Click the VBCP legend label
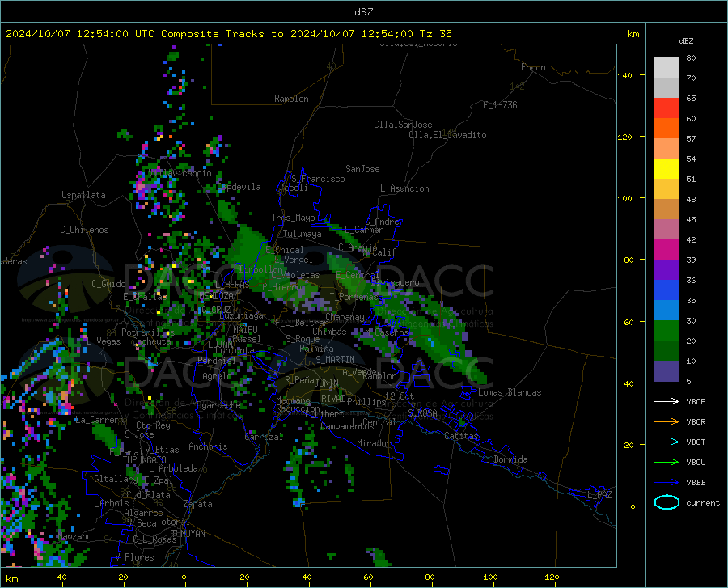The width and height of the screenshot is (728, 588). click(696, 401)
